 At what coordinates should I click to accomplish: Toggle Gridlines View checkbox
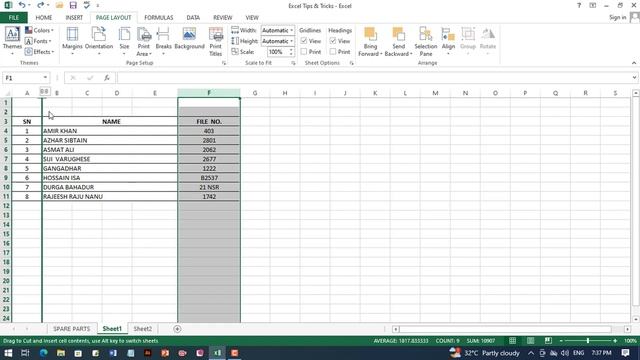click(304, 41)
